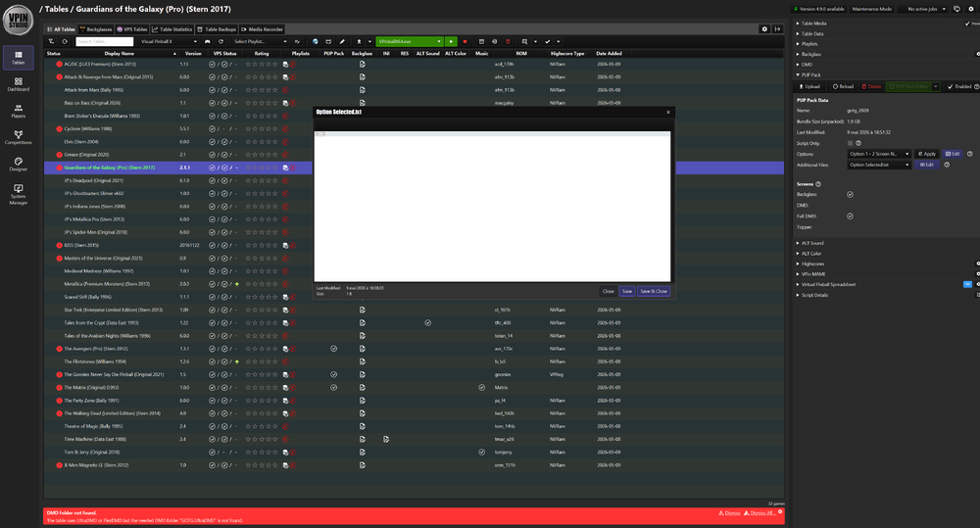
Task: Open the PUP pack Options dropdown
Action: click(x=879, y=154)
